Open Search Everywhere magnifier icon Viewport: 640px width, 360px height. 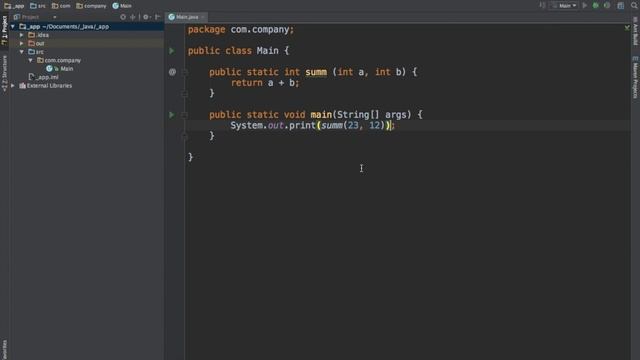pyautogui.click(x=634, y=6)
